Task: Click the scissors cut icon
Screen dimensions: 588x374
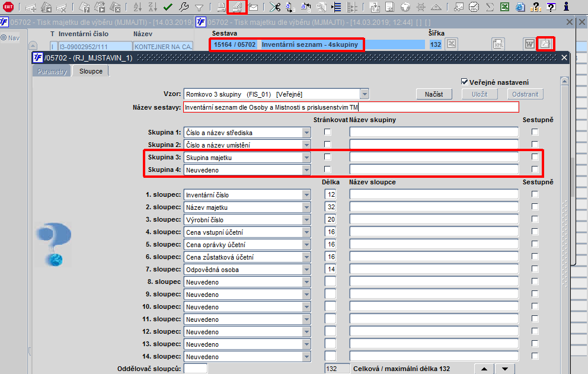Action: click(x=275, y=7)
